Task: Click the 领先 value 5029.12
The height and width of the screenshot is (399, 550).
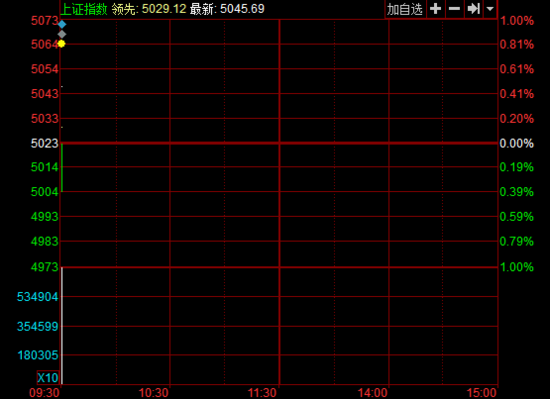Action: (x=164, y=9)
